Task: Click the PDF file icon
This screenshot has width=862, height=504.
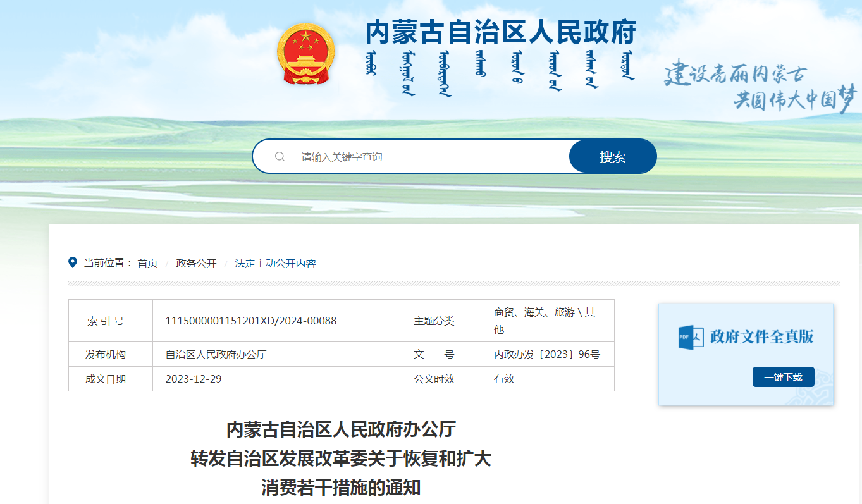Action: point(690,336)
